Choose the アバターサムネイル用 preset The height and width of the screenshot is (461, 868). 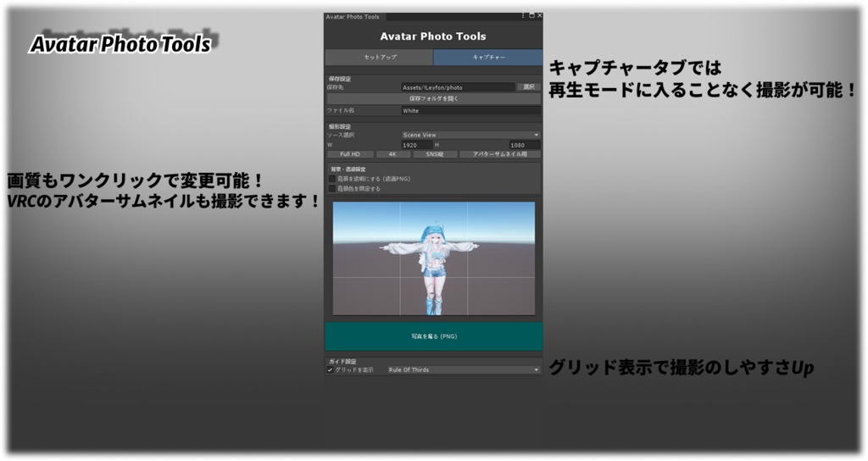(x=500, y=154)
